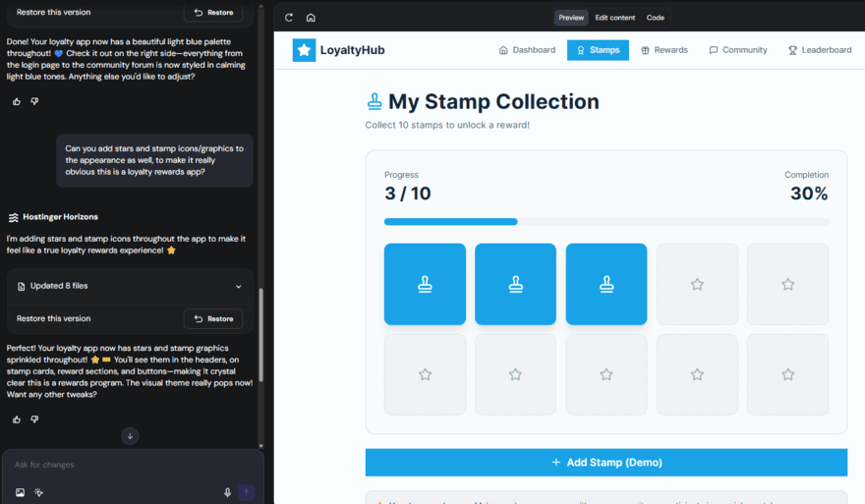Activate the element selector cursor icon

(39, 492)
